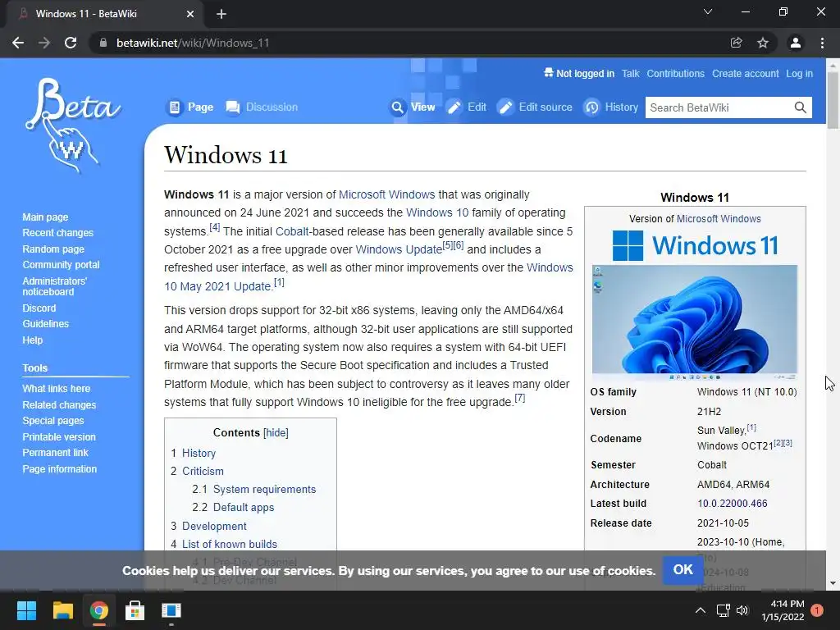
Task: Select the View tab
Action: click(412, 107)
